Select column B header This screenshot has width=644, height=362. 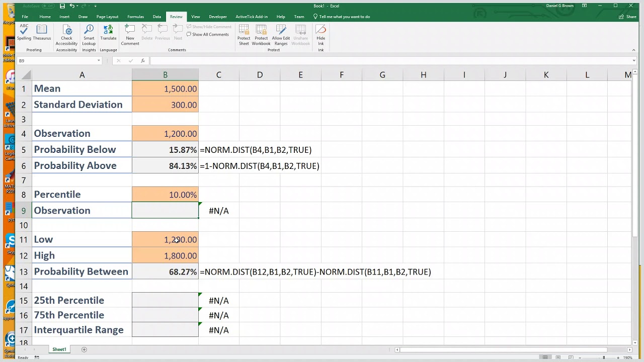click(165, 75)
